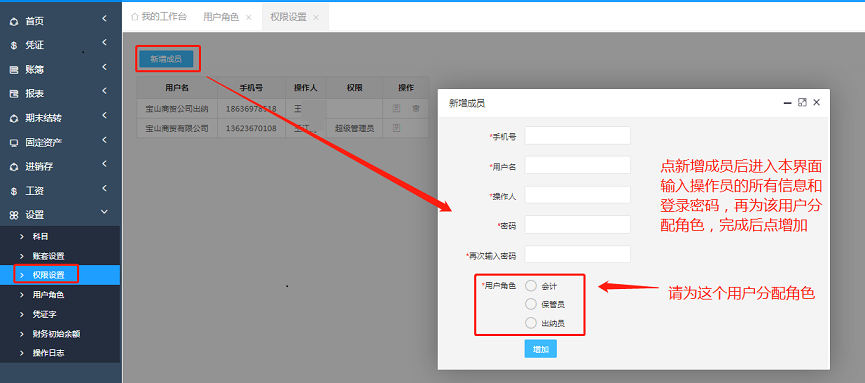This screenshot has height=383, width=865.
Task: Click the 密码 input field
Action: coord(578,225)
